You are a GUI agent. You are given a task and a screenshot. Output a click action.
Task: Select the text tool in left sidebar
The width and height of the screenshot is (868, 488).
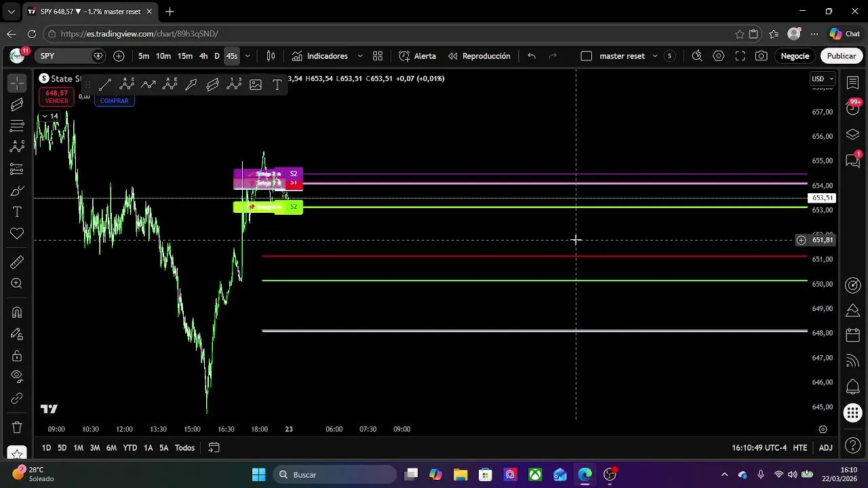pyautogui.click(x=17, y=212)
